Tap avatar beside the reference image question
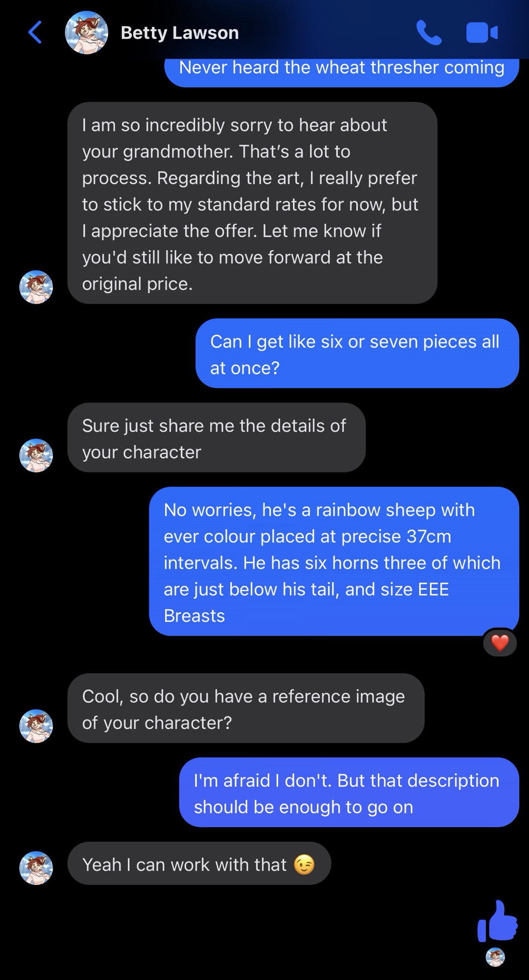Image resolution: width=529 pixels, height=980 pixels. coord(36,726)
